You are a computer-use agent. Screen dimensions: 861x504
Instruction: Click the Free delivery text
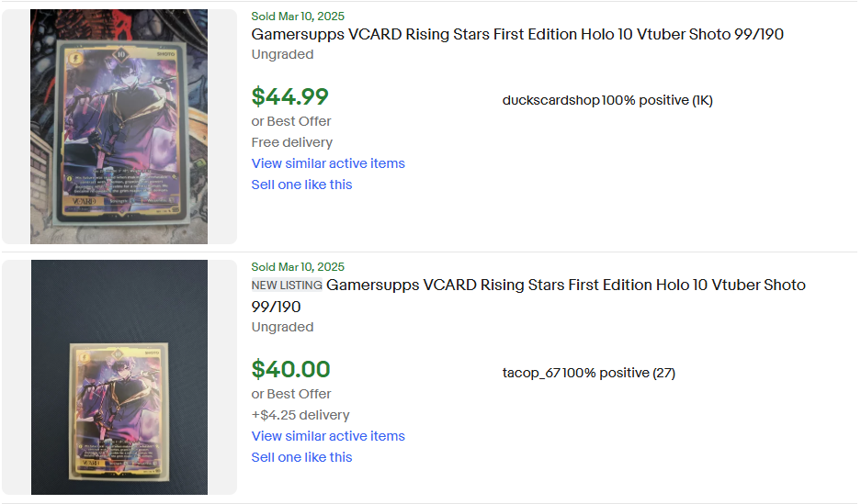coord(292,142)
